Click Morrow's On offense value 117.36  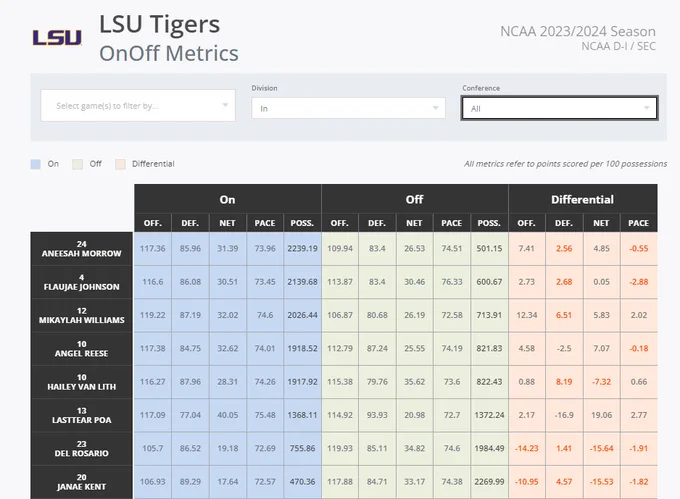(x=153, y=248)
